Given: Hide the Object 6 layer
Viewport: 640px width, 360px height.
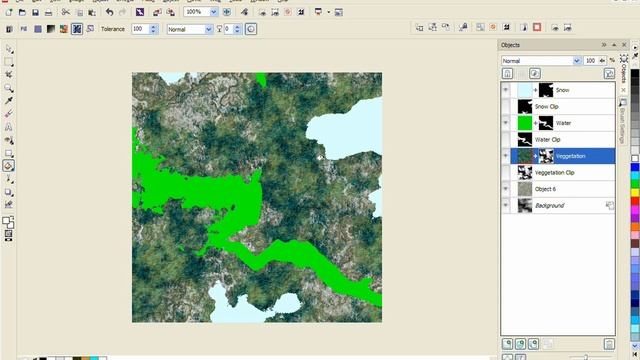Looking at the screenshot, I should [x=506, y=189].
